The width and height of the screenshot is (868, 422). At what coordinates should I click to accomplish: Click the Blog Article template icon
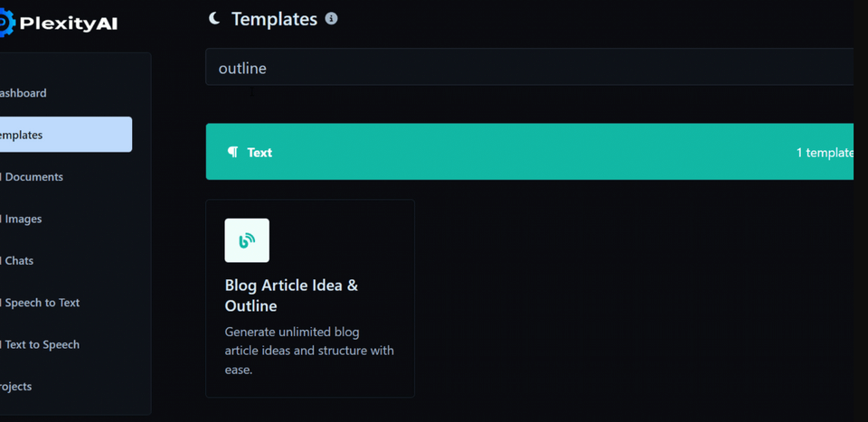[247, 240]
